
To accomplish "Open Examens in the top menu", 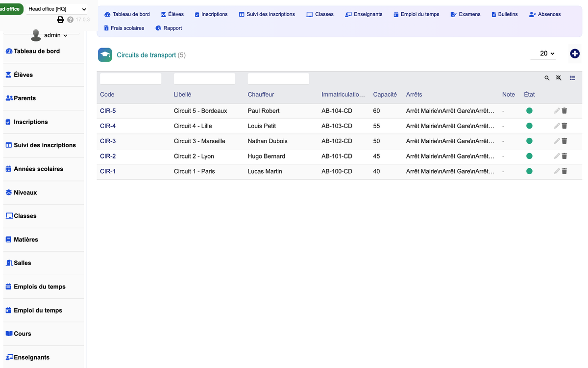I will pyautogui.click(x=465, y=14).
